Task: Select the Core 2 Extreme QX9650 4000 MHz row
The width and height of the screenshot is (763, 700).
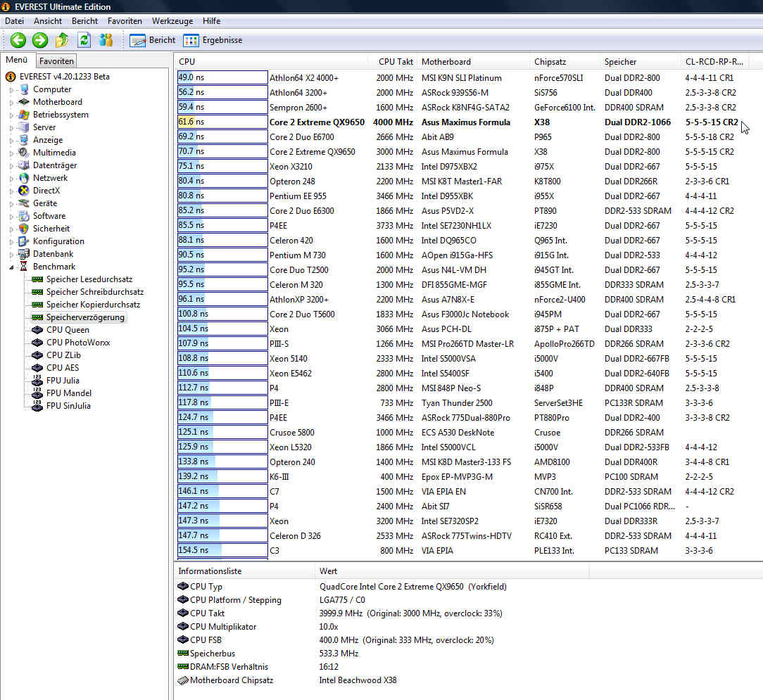Action: [460, 122]
